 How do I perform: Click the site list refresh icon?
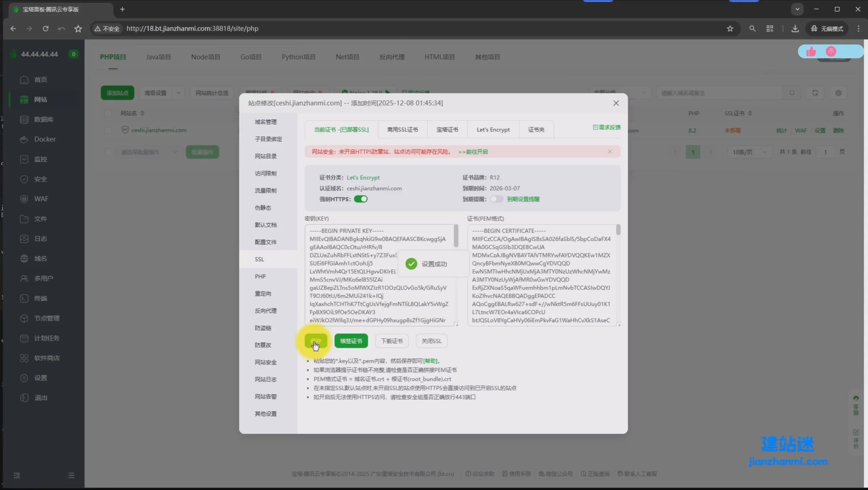pyautogui.click(x=815, y=93)
